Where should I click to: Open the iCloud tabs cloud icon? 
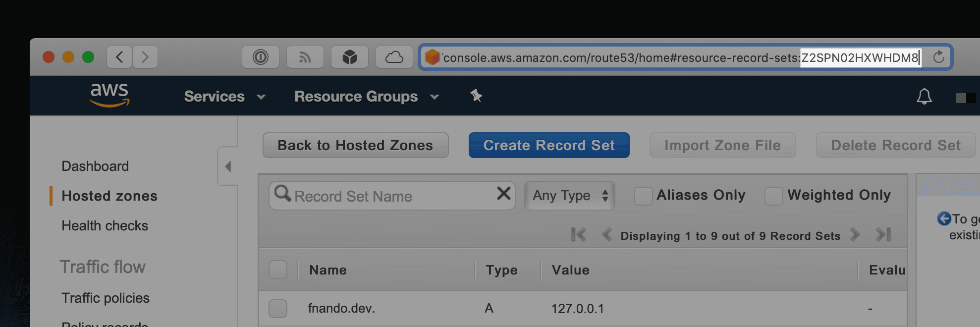tap(394, 57)
